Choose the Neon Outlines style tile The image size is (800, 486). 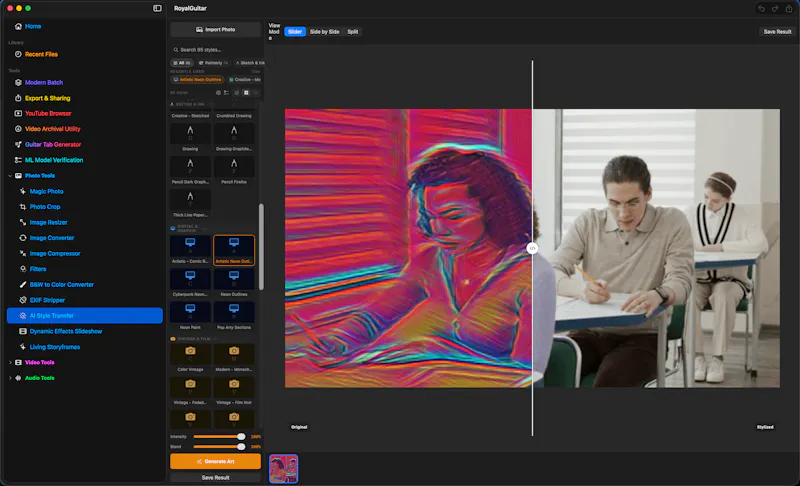(x=234, y=283)
